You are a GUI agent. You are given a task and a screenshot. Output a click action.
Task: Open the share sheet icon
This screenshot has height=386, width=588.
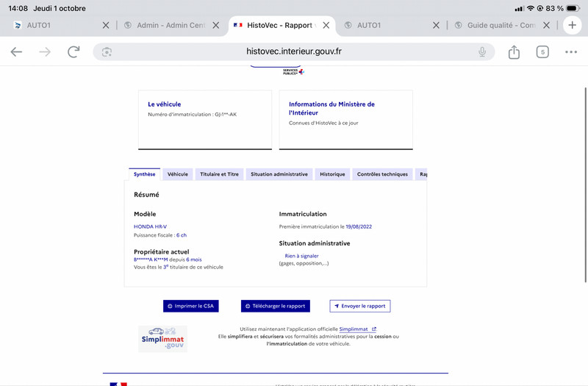tap(514, 51)
